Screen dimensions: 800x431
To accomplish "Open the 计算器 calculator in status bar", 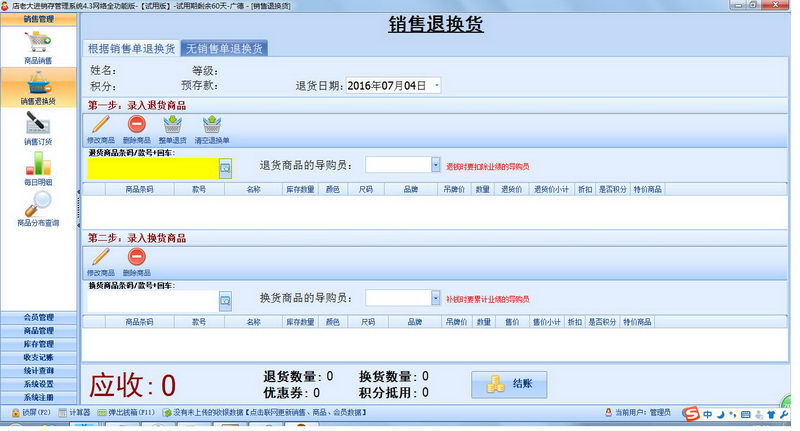I will click(x=74, y=412).
